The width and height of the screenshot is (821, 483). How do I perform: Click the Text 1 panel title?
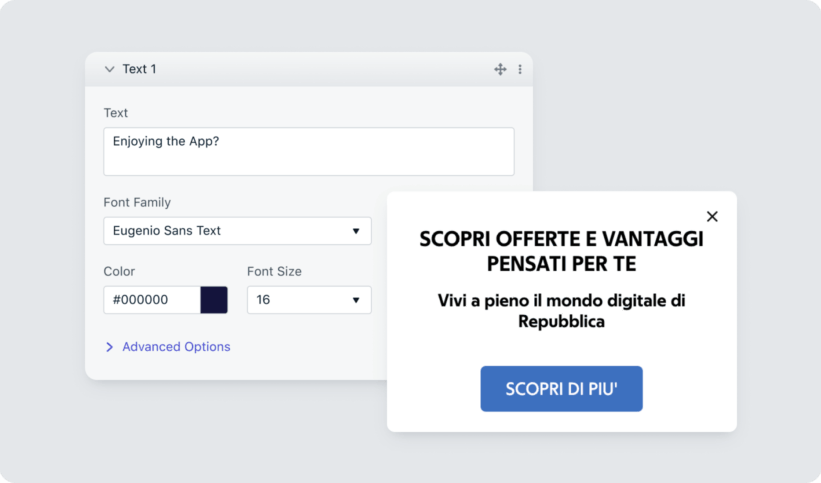[139, 69]
